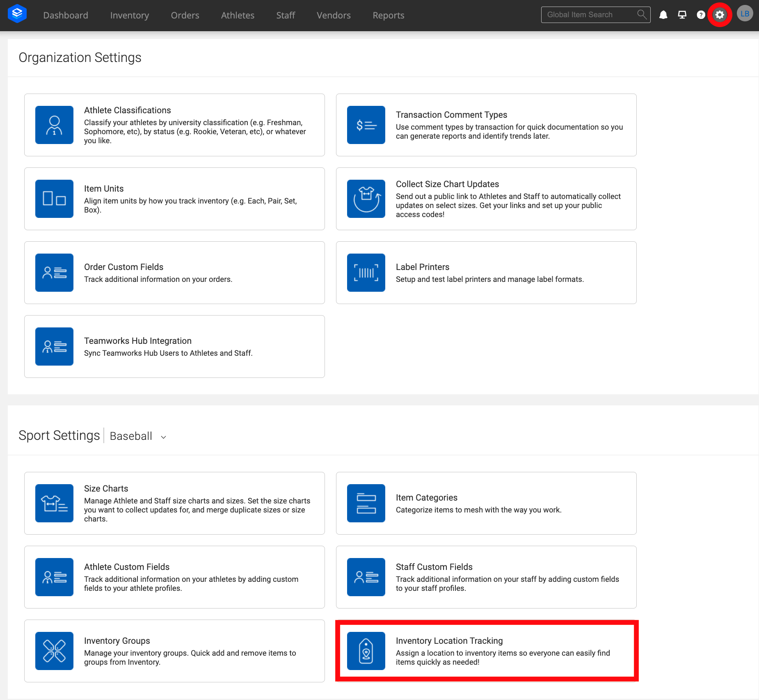
Task: Click the monitor icon in header
Action: coord(682,15)
